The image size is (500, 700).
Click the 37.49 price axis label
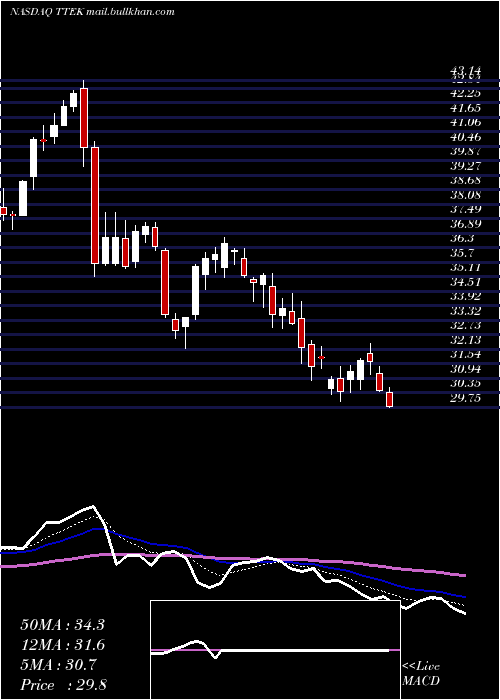464,209
